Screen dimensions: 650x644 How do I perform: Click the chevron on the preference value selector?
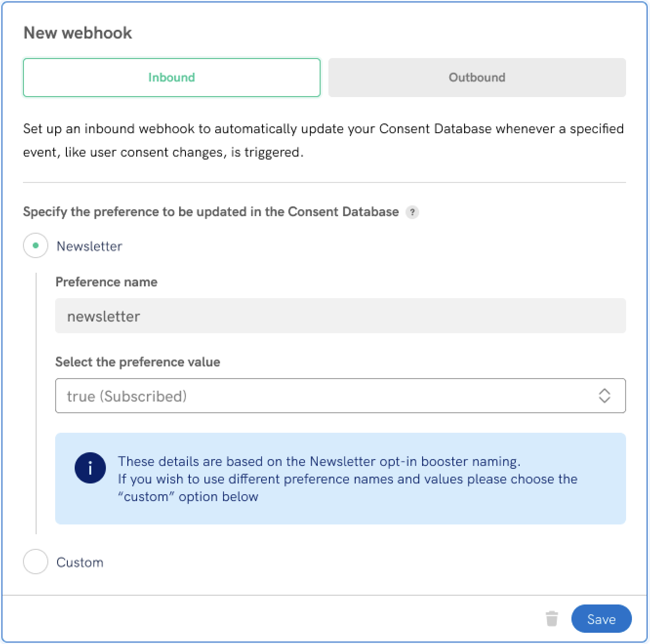click(x=605, y=396)
